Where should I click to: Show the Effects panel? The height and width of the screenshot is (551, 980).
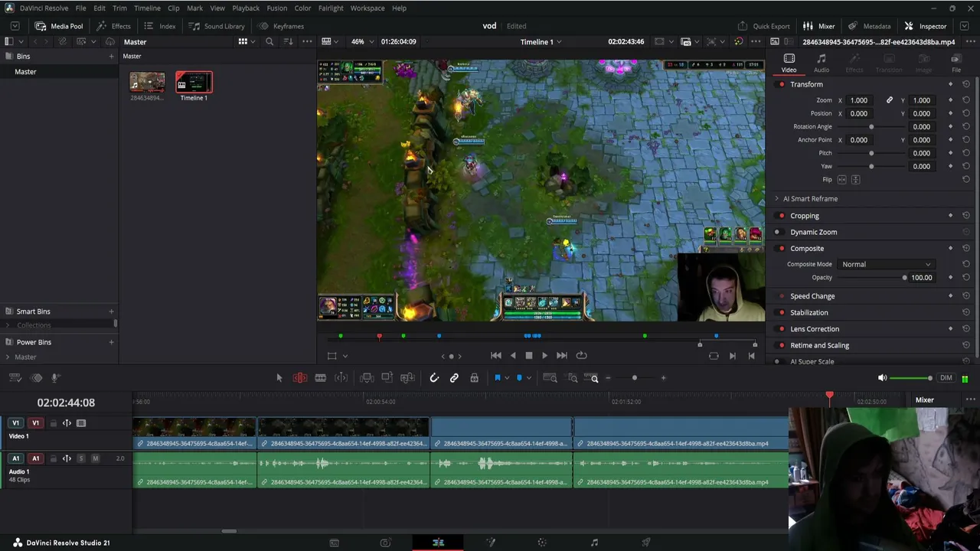click(113, 26)
